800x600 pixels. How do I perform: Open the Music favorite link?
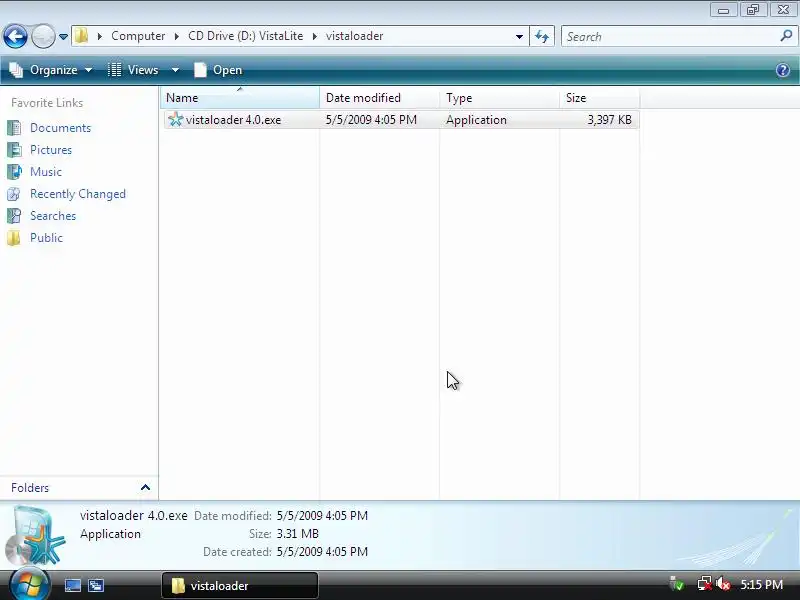[46, 172]
